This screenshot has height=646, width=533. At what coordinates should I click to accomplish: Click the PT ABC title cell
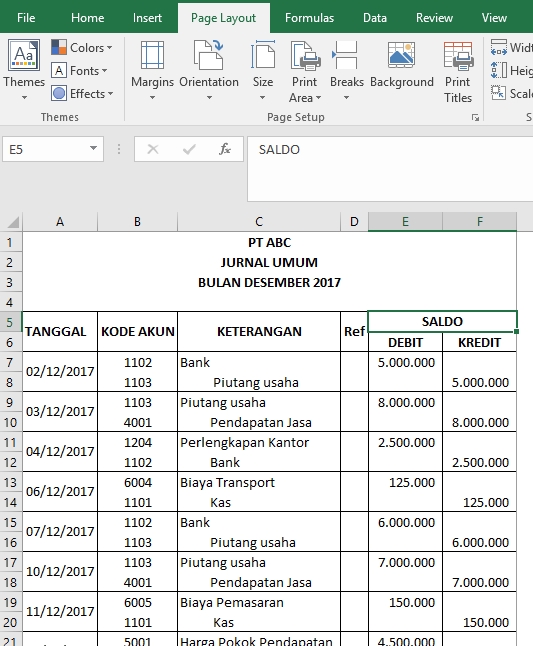269,243
